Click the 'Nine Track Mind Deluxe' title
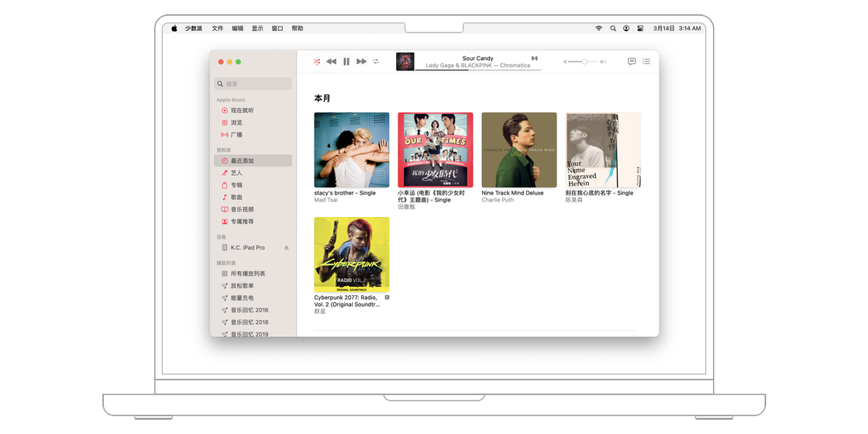The height and width of the screenshot is (434, 868). pos(512,193)
